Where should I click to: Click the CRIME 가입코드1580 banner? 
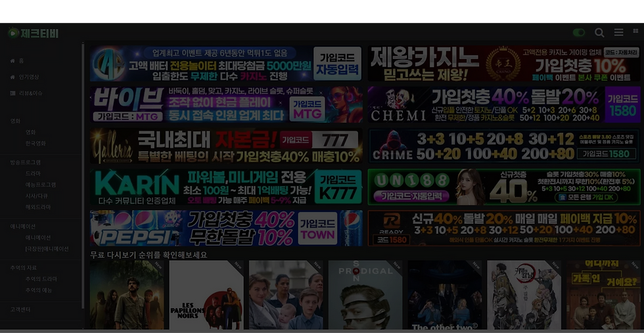504,146
